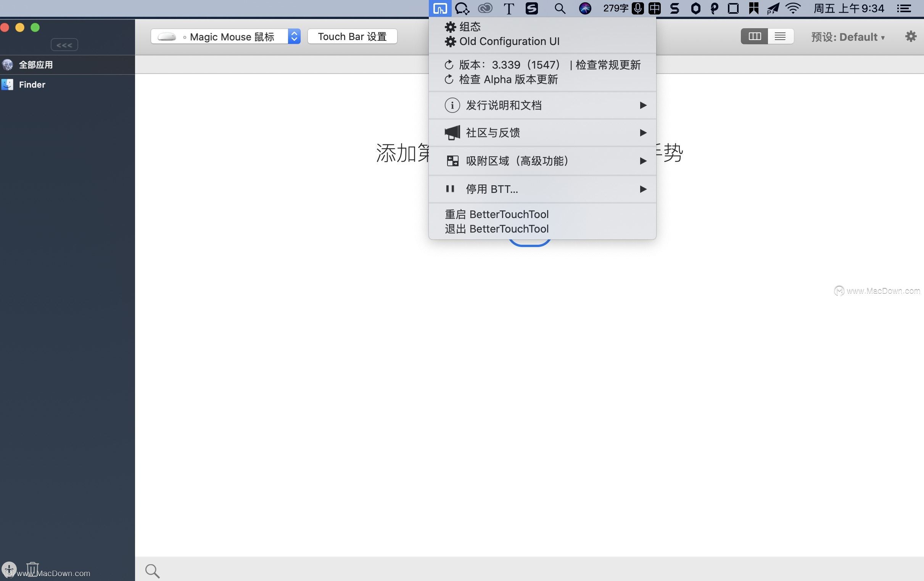Click the clock showing 周五 上午9:34
Image resolution: width=924 pixels, height=581 pixels.
849,8
